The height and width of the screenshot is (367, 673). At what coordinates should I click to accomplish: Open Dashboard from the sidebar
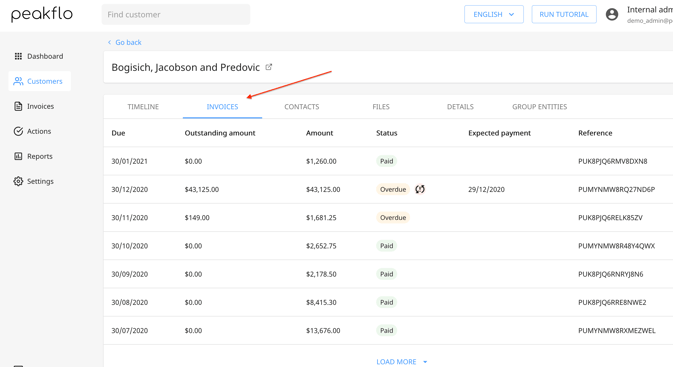click(39, 56)
